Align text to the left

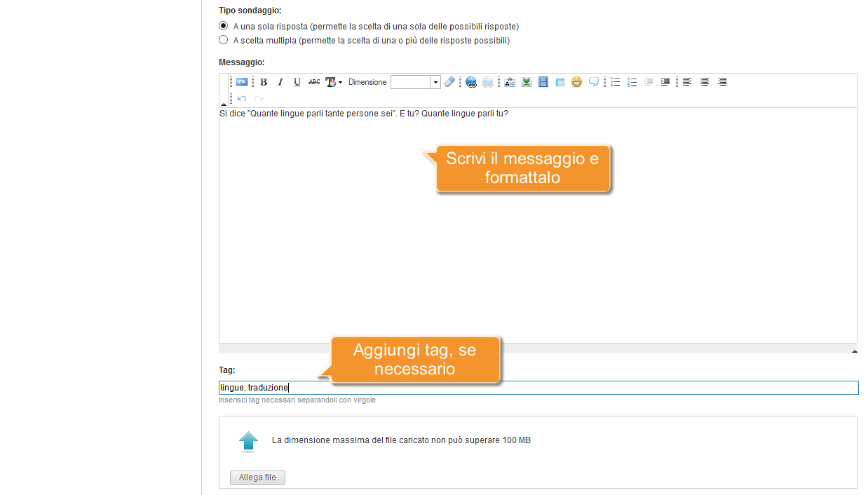click(687, 82)
